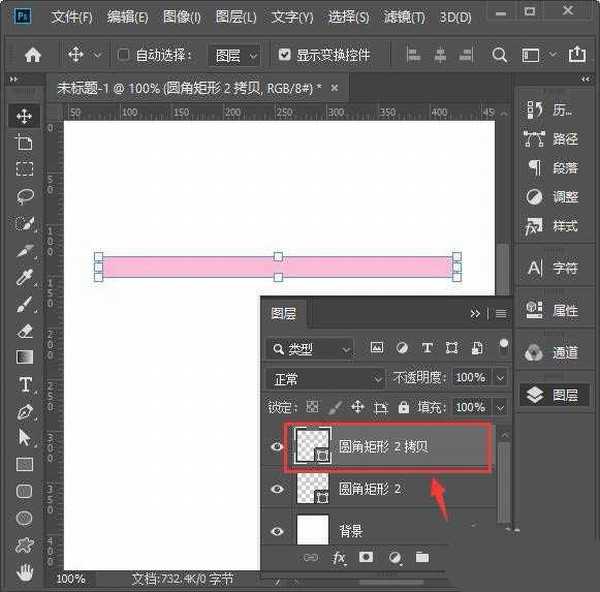Select the Gradient tool
The image size is (600, 592).
tap(24, 357)
